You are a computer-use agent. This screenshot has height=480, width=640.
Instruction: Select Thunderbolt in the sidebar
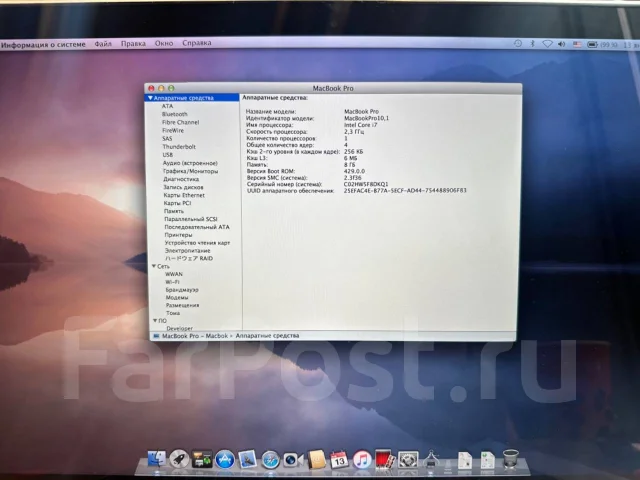pos(179,147)
